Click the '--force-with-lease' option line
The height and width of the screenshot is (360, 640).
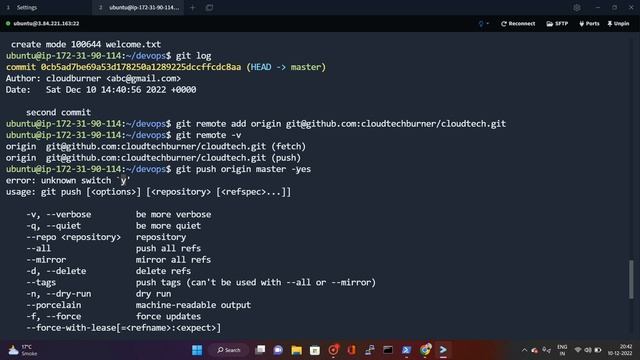click(123, 328)
